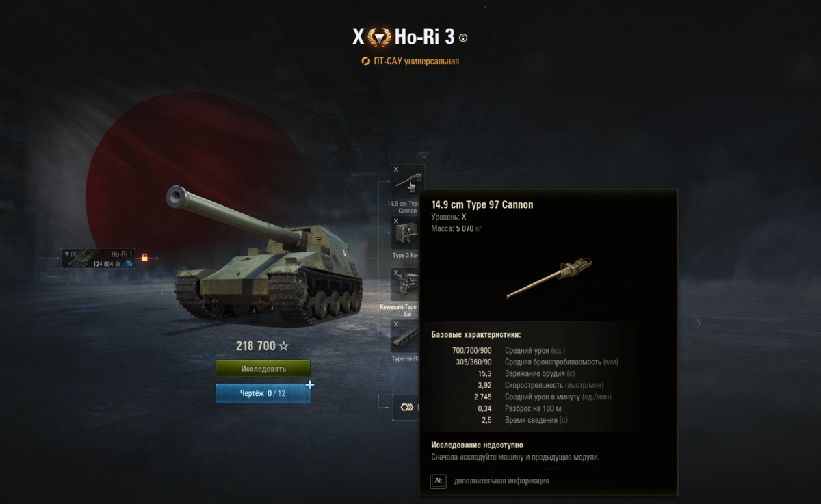Viewport: 821px width, 504px height.
Task: Click the plus icon on the Чертёж button
Action: click(310, 385)
